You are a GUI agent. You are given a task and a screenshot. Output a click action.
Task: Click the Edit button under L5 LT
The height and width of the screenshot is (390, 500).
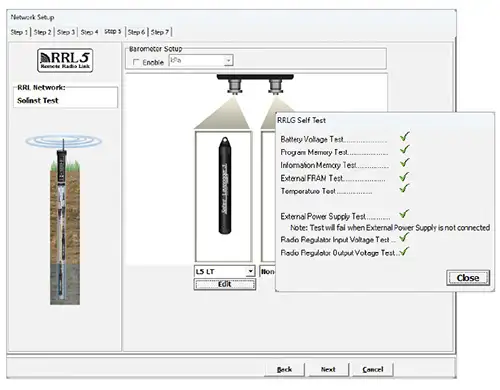pyautogui.click(x=225, y=284)
